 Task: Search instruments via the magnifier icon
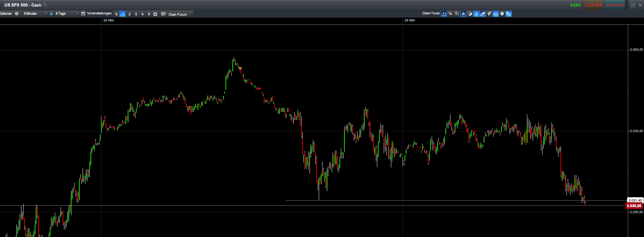45,5
